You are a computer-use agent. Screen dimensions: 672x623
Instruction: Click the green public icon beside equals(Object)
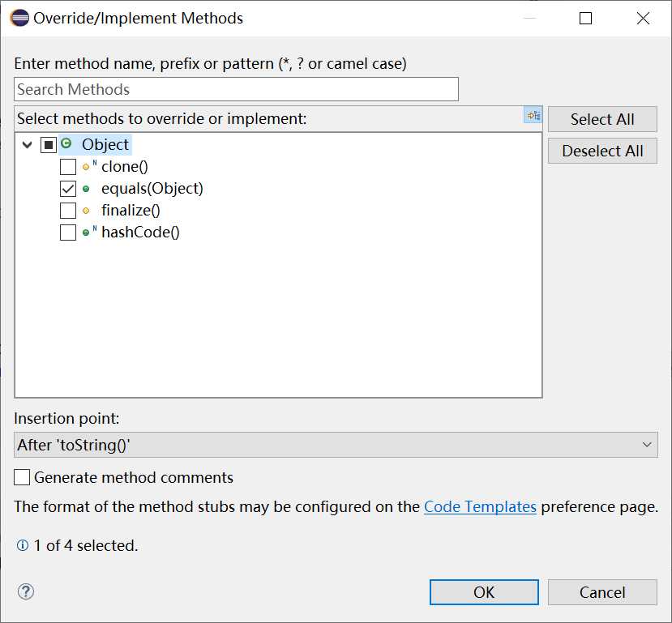[x=86, y=189]
